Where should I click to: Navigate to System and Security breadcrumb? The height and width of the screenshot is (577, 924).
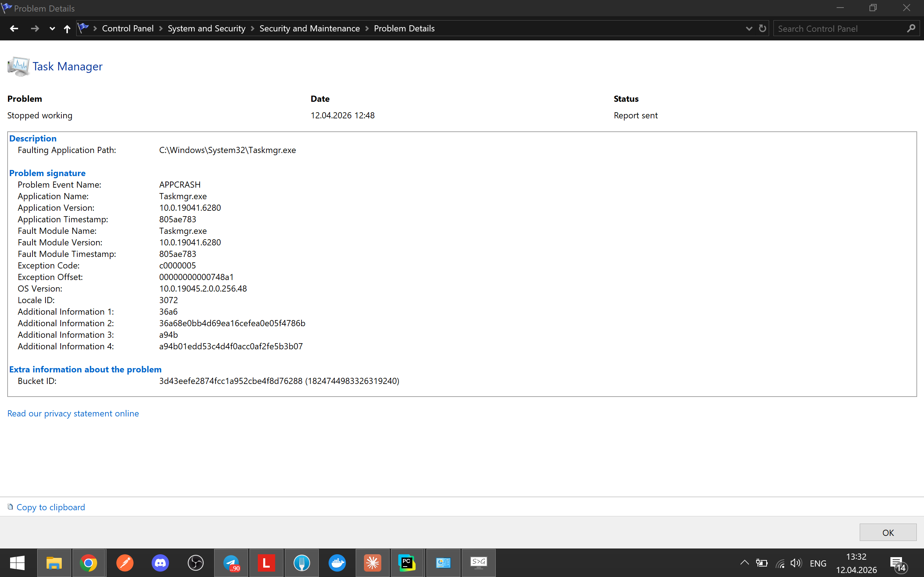(x=206, y=28)
